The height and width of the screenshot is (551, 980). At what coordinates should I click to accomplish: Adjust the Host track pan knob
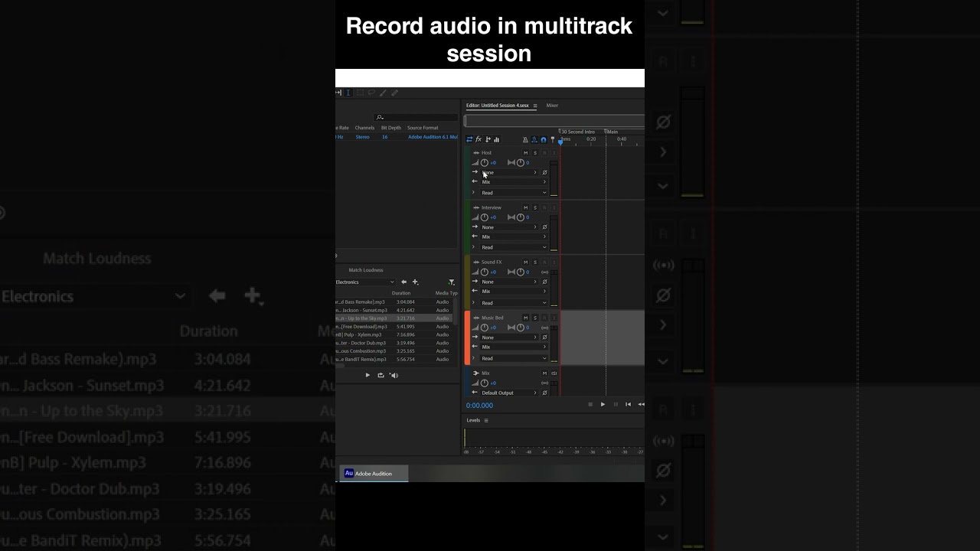pyautogui.click(x=521, y=163)
